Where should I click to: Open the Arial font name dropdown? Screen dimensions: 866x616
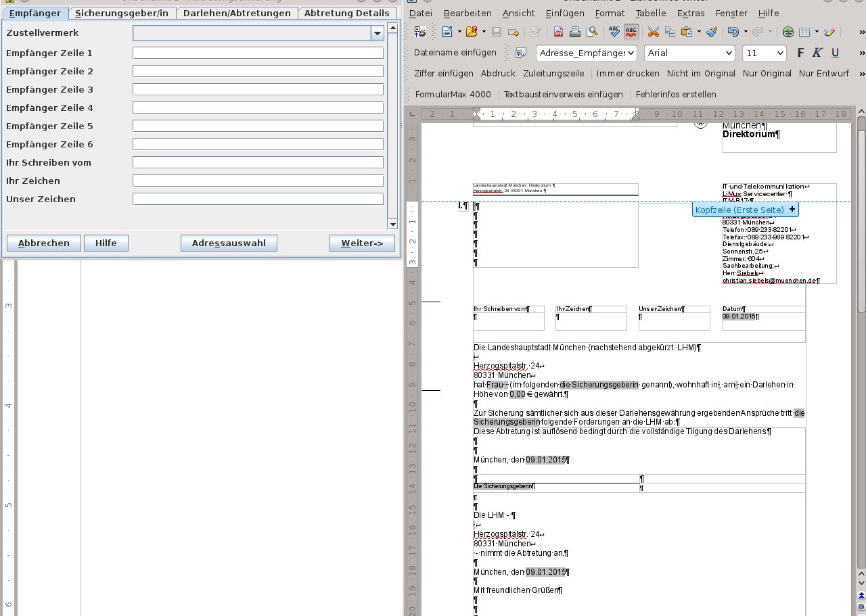coord(730,53)
